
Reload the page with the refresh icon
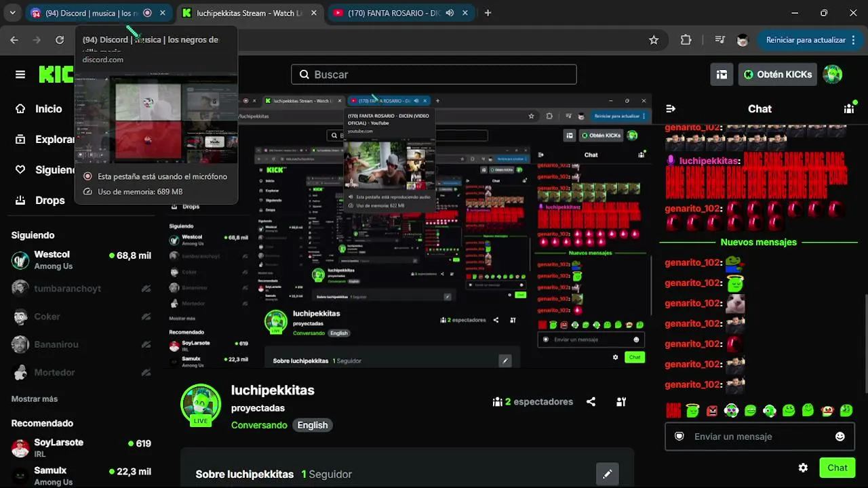[x=60, y=40]
